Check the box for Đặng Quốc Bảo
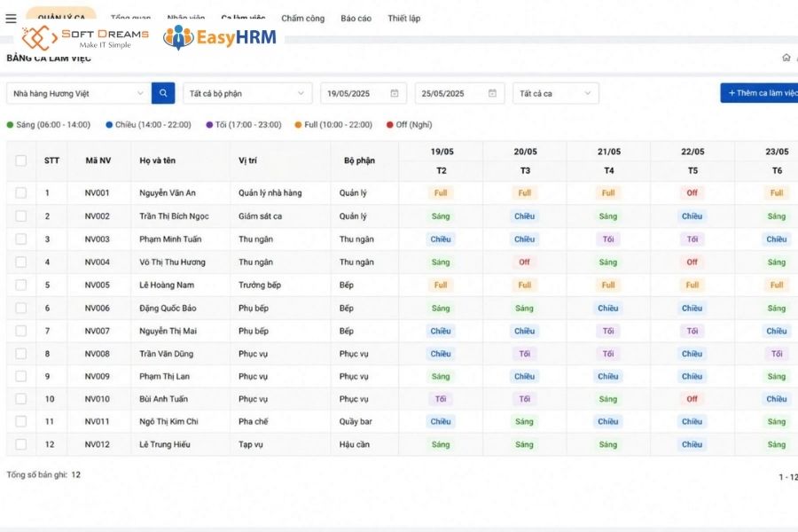 [x=21, y=308]
